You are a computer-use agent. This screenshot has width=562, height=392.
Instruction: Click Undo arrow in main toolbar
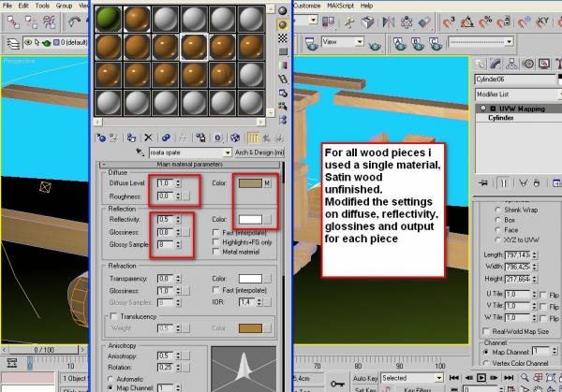tap(74, 22)
